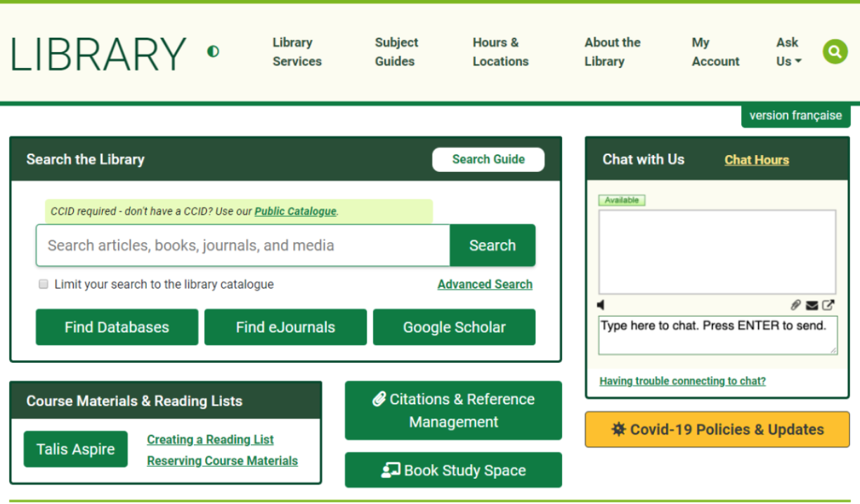Click the paperclip attach file icon in chat

(x=795, y=305)
